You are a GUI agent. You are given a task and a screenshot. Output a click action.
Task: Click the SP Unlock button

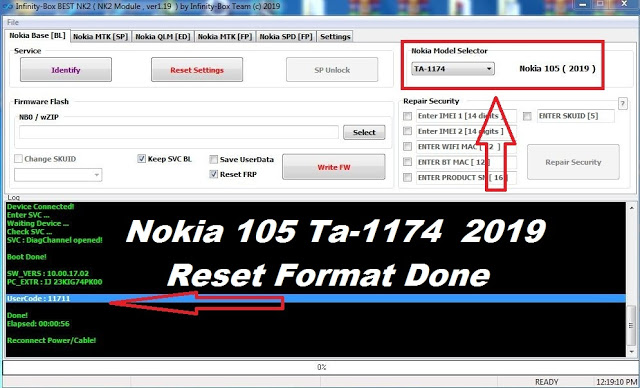pos(332,70)
